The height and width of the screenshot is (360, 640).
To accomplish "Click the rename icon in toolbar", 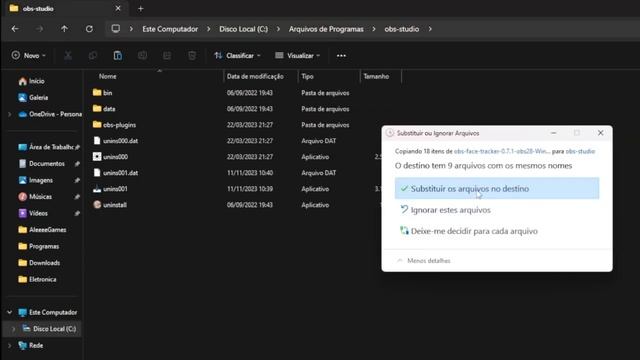I will tap(142, 56).
